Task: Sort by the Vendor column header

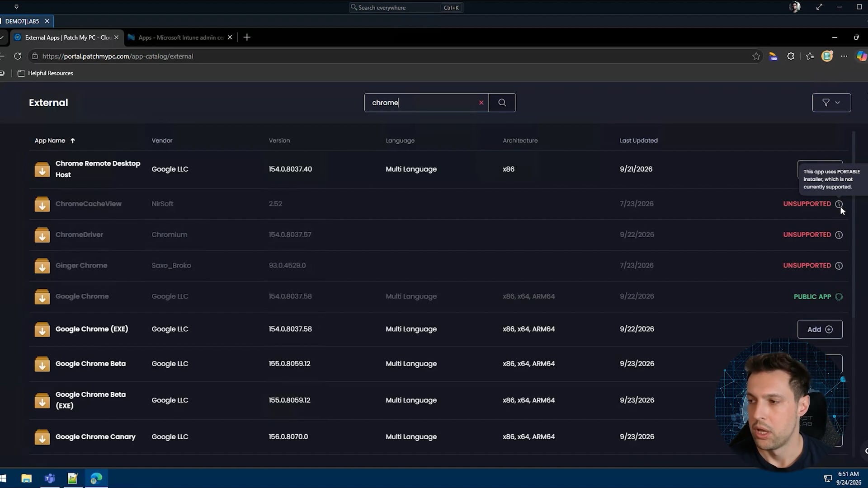Action: coord(162,141)
